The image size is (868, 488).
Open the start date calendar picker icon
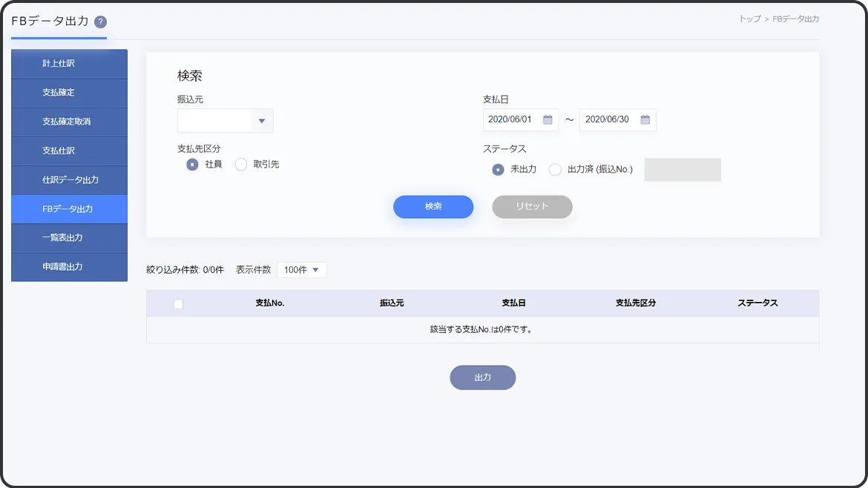[548, 120]
